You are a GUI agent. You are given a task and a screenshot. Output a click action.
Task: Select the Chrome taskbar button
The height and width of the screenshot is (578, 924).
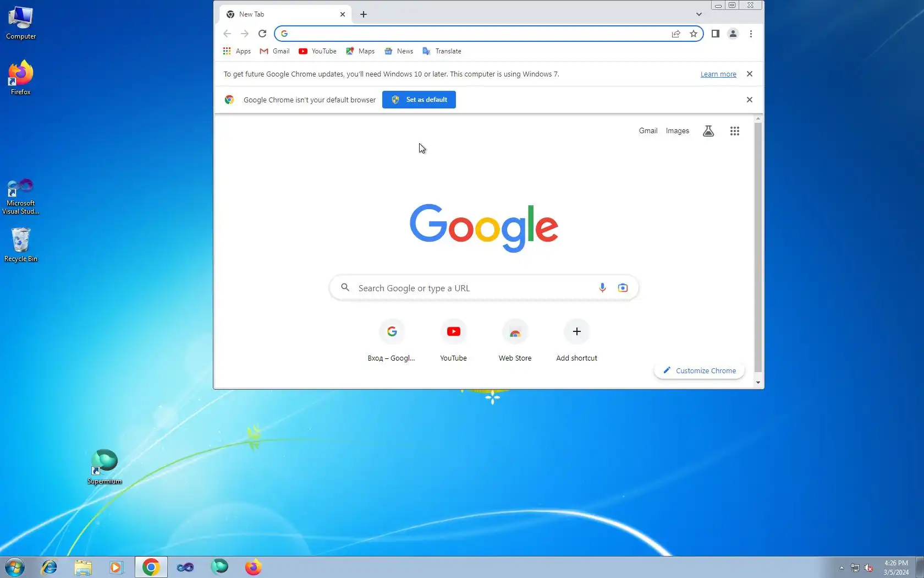tap(151, 567)
